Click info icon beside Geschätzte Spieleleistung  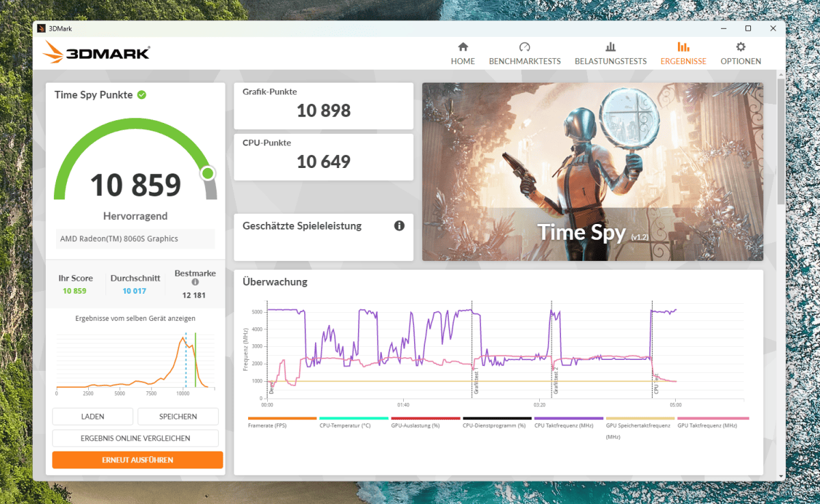coord(399,225)
